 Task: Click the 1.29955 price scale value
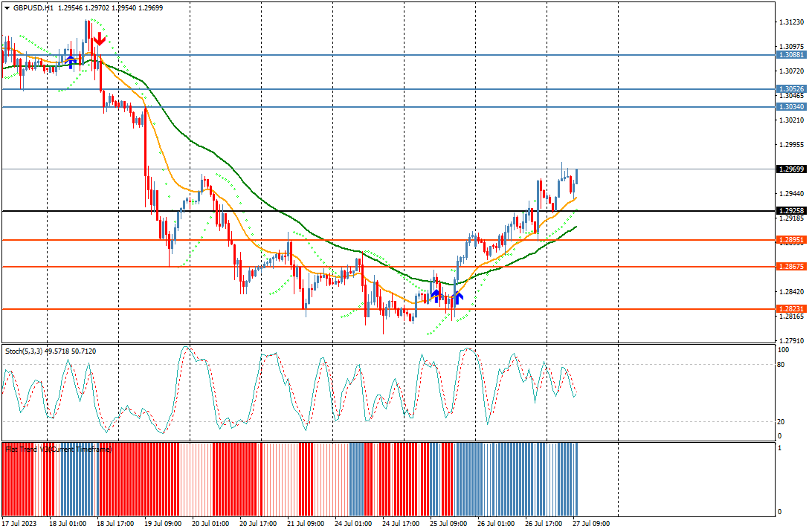click(x=791, y=145)
